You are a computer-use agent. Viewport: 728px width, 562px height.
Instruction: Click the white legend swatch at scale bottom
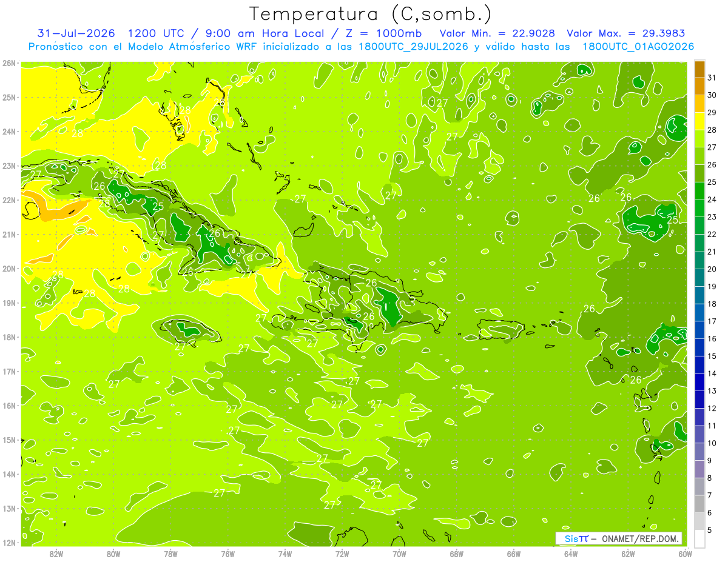[699, 538]
